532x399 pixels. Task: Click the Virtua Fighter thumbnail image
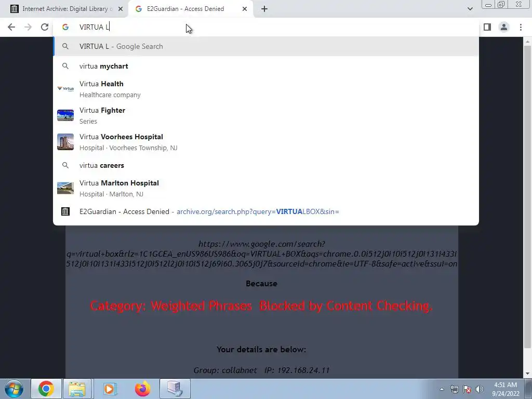click(65, 115)
